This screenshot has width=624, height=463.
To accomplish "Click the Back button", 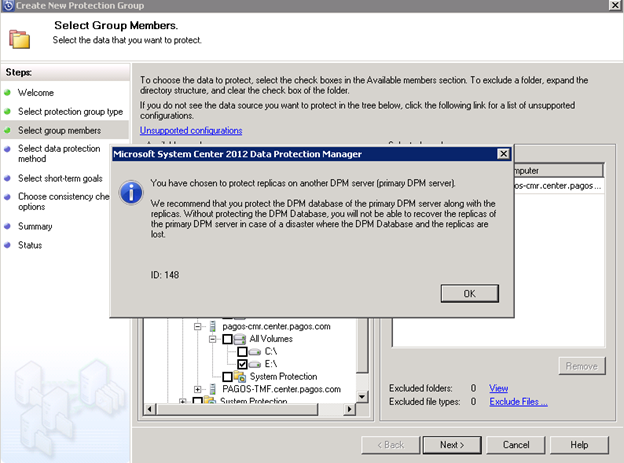I will pos(390,445).
